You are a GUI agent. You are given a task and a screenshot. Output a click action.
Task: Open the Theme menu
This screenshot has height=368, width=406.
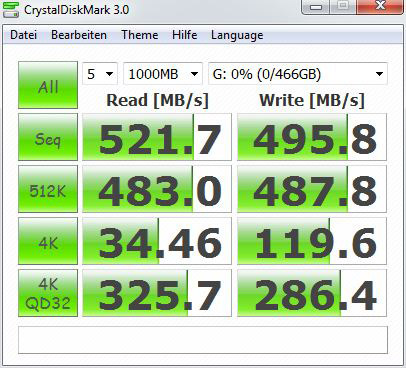click(x=140, y=35)
